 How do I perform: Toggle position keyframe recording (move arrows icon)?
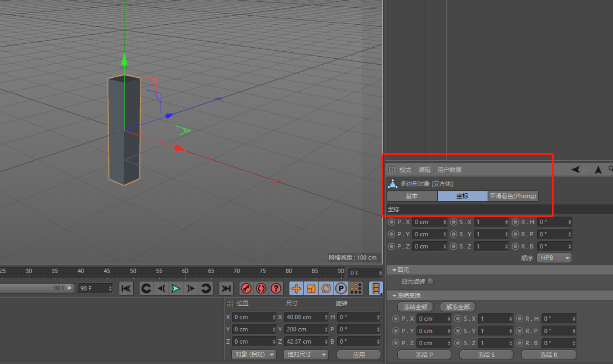[x=296, y=288]
